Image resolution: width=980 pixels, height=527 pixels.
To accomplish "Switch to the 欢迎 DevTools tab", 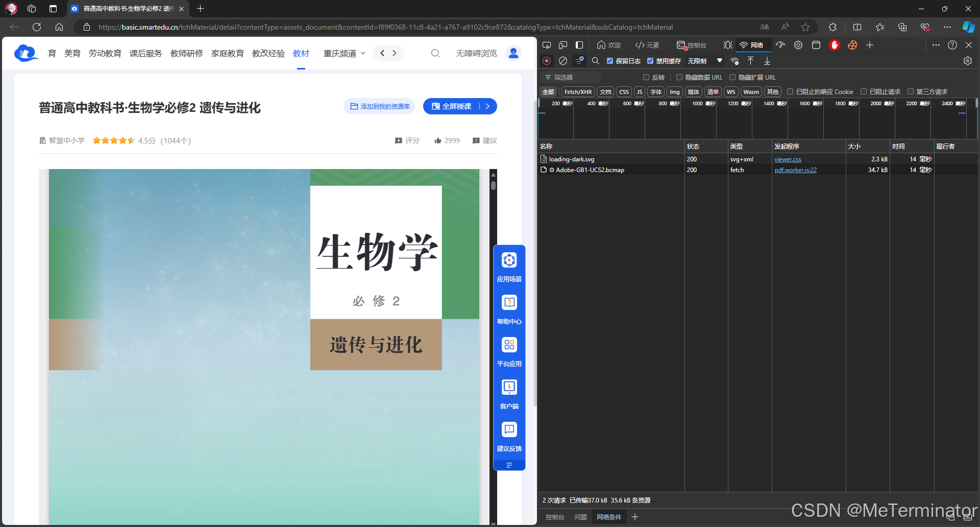I will [x=609, y=45].
